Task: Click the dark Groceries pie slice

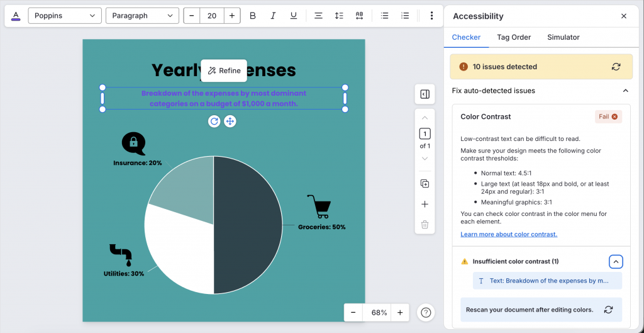Action: 247,225
